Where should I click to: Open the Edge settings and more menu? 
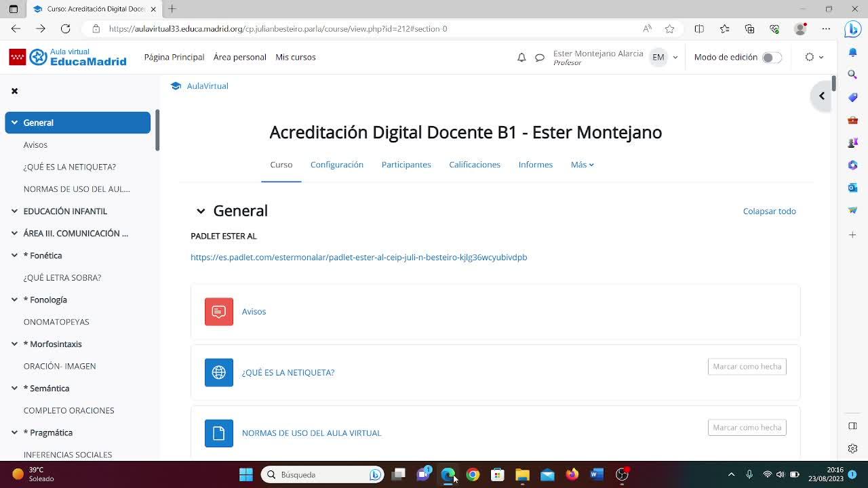click(x=826, y=28)
